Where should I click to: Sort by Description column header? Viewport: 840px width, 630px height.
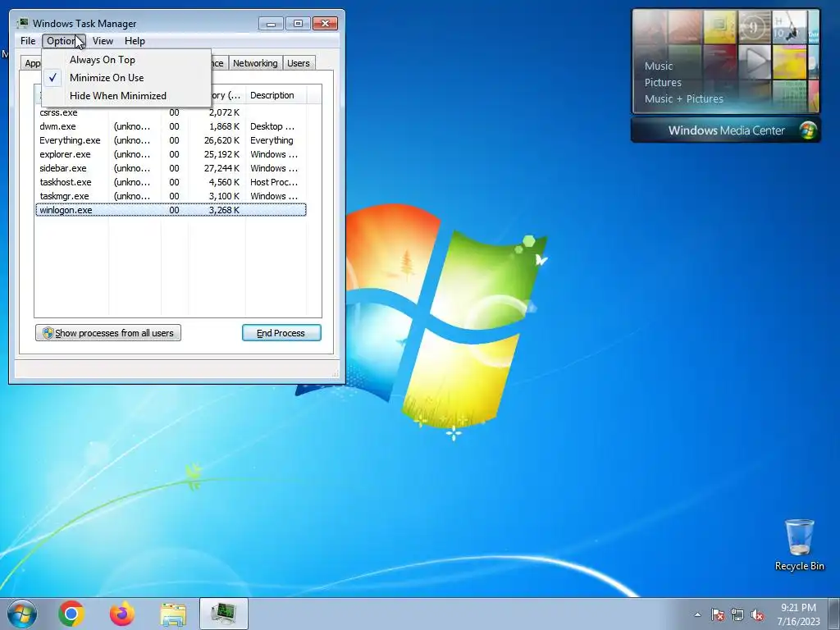click(276, 95)
